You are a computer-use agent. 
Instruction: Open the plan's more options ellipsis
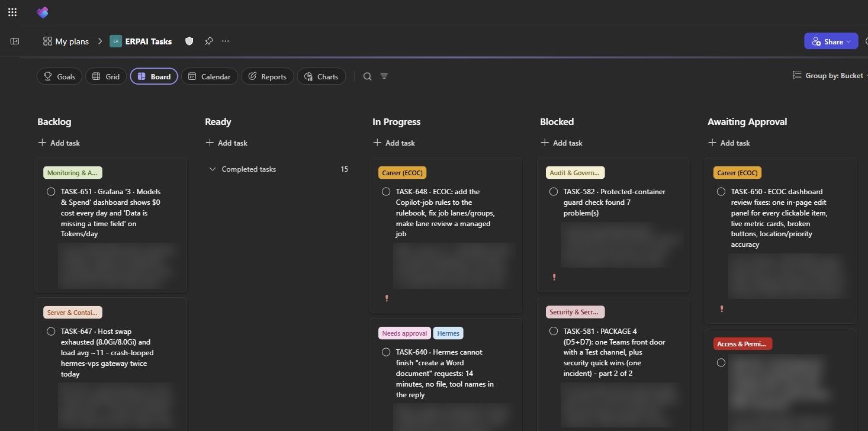(x=226, y=41)
